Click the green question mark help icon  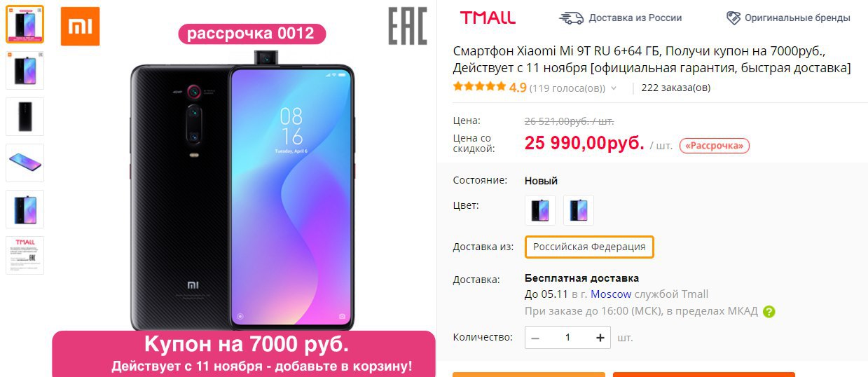pos(769,312)
